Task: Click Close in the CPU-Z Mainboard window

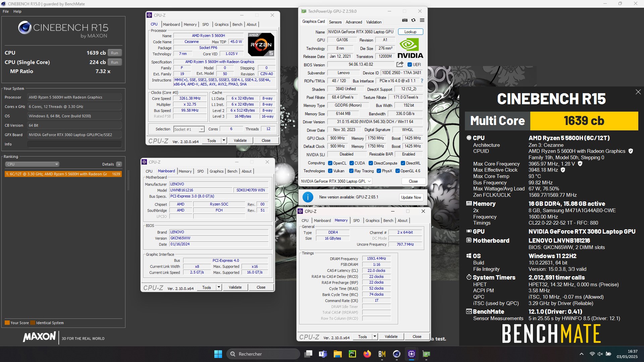Action: coord(261,287)
